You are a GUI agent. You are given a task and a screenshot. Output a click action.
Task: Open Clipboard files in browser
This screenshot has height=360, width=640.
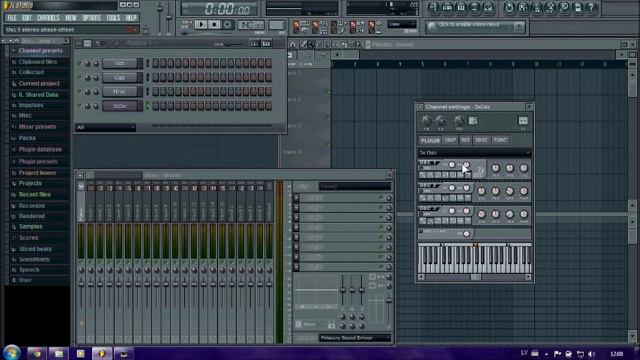(x=38, y=62)
